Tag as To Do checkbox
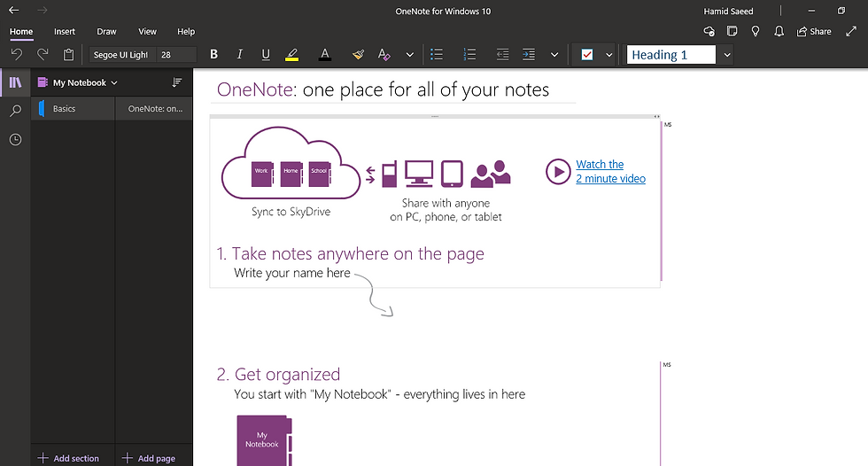This screenshot has height=466, width=868. pos(586,54)
